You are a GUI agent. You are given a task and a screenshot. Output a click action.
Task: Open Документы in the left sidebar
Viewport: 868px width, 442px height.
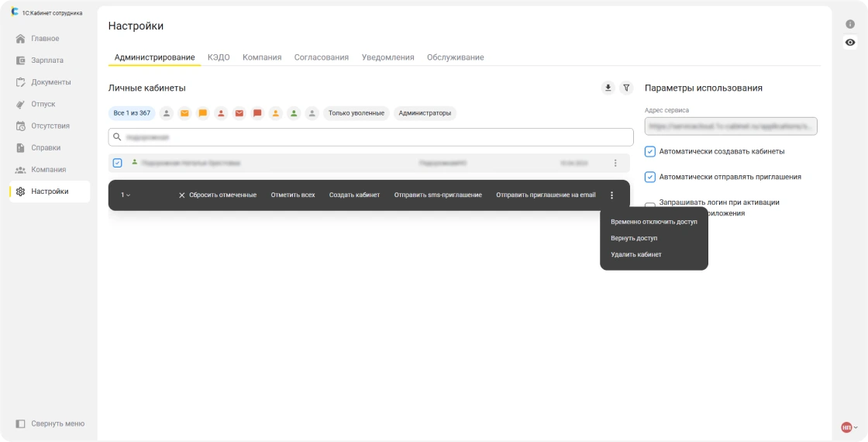coord(51,82)
